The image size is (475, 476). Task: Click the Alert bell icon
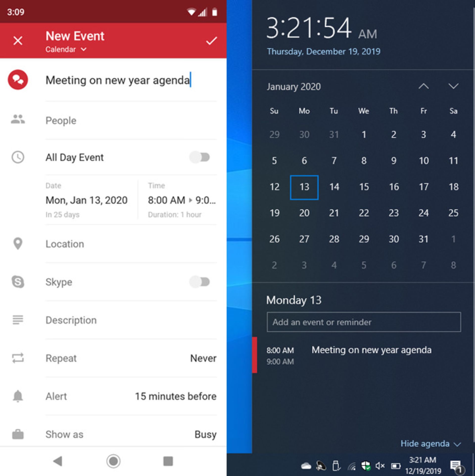point(17,395)
